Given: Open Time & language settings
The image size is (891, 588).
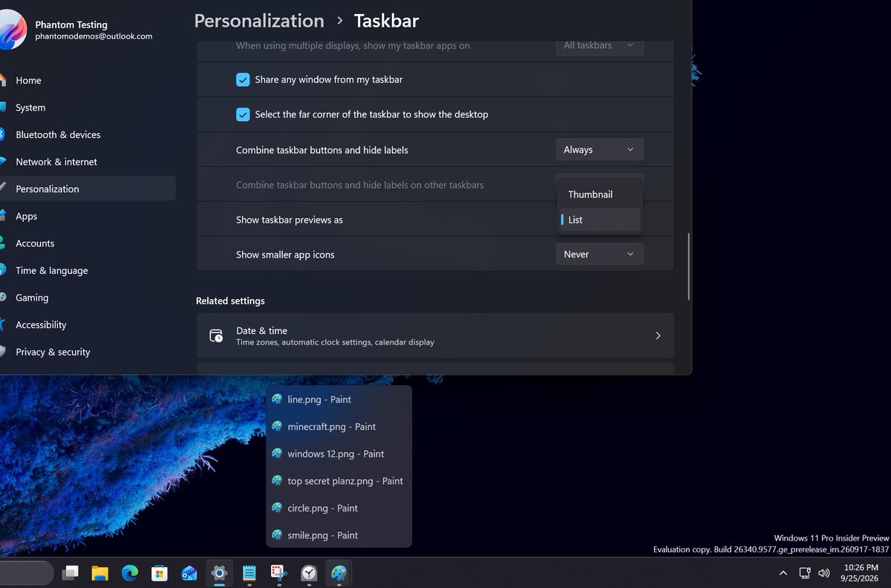Looking at the screenshot, I should click(x=88, y=270).
